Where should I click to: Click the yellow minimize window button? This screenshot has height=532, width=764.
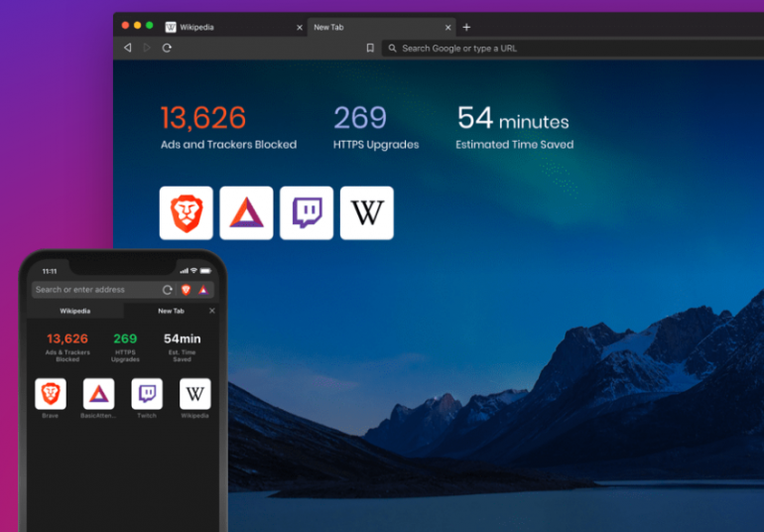coord(137,26)
